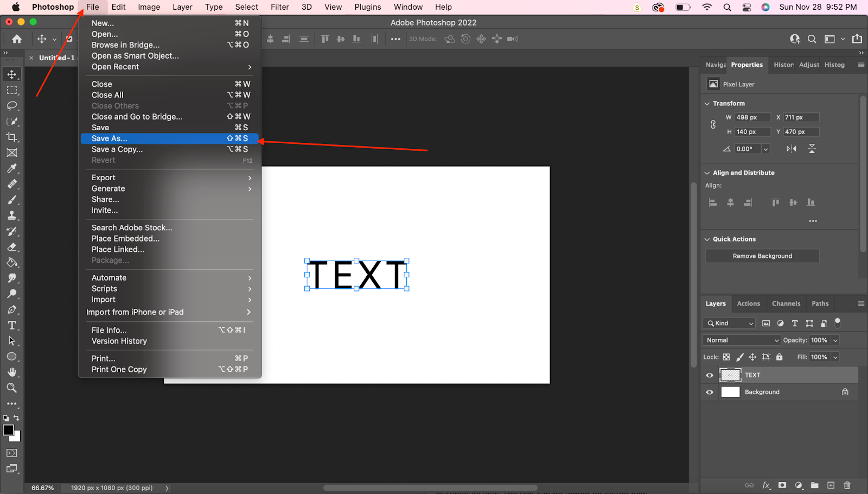Open the Opacity slider dropdown arrow
The width and height of the screenshot is (868, 494).
[x=835, y=340]
